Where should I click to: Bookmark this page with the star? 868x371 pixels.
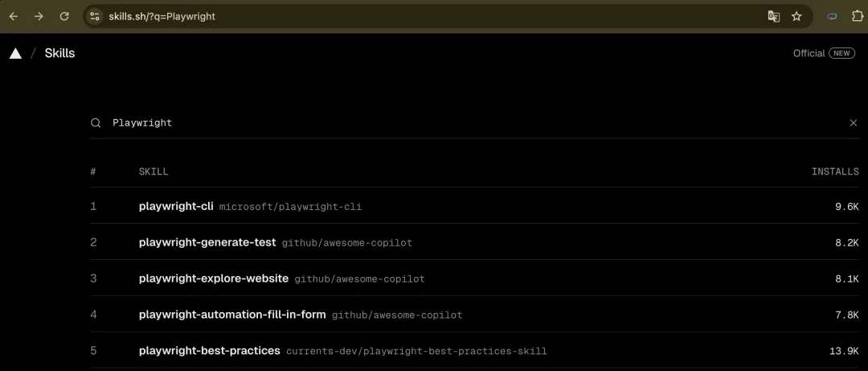tap(796, 16)
